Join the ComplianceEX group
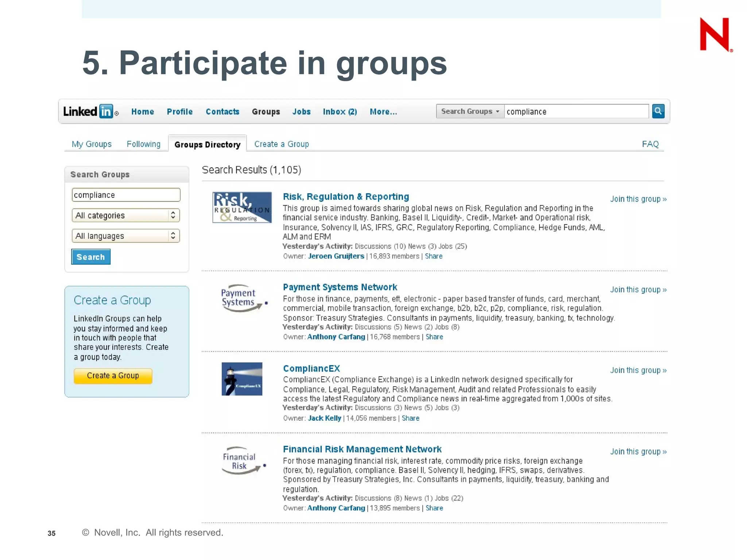 (x=638, y=370)
